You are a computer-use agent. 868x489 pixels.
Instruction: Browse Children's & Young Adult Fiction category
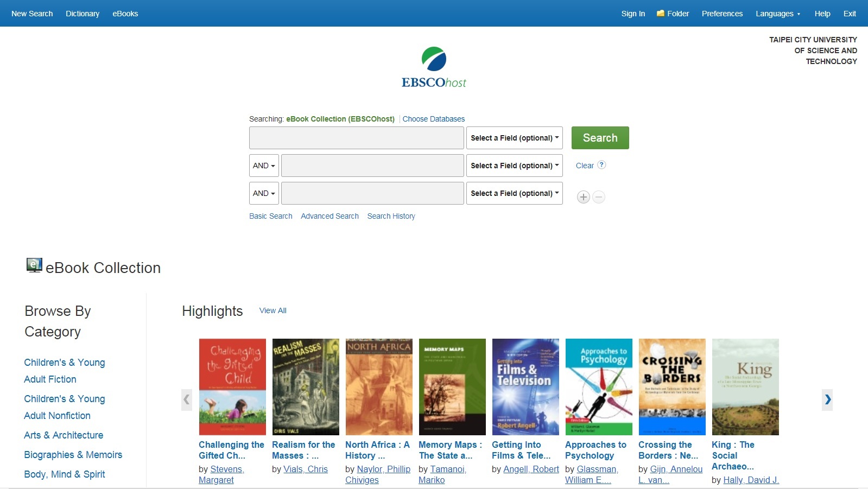point(65,371)
